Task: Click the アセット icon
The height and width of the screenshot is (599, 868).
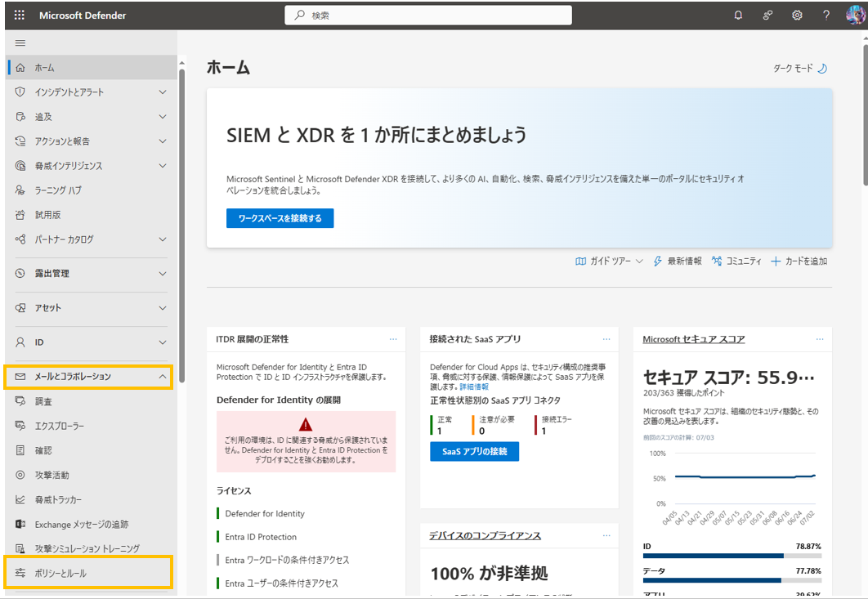Action: (x=20, y=308)
